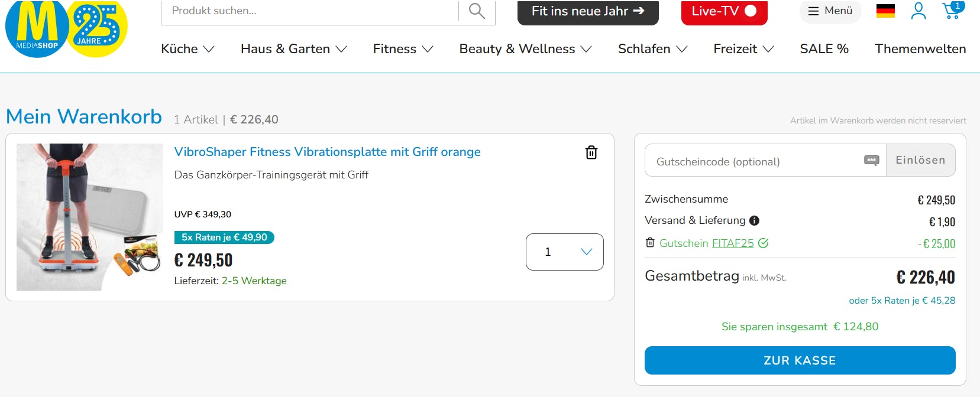Go to the Mediashop 25 Jahre logo

(66, 28)
